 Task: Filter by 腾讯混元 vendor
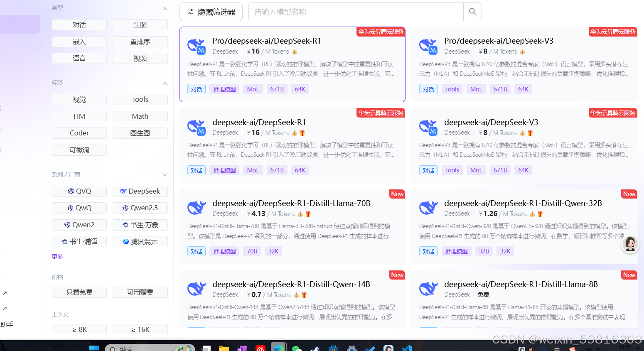(140, 242)
